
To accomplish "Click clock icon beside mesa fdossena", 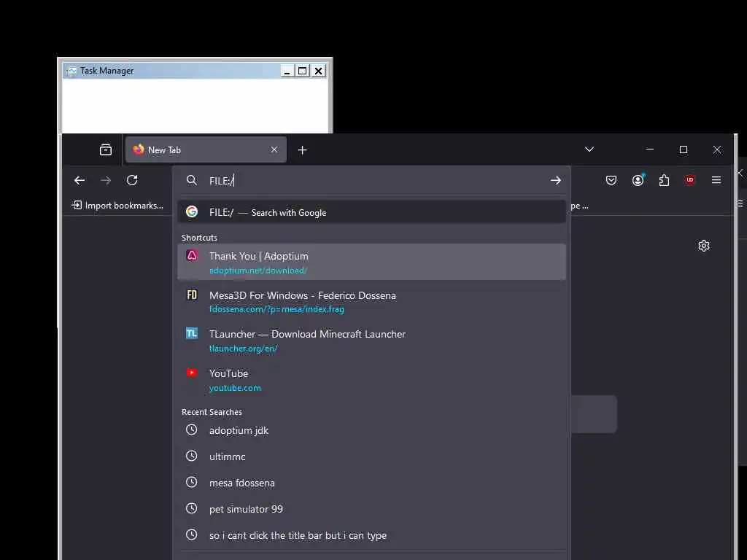I will [x=192, y=482].
